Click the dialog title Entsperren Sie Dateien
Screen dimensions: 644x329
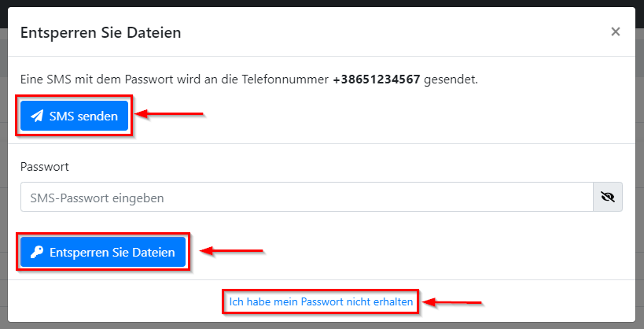pos(101,32)
